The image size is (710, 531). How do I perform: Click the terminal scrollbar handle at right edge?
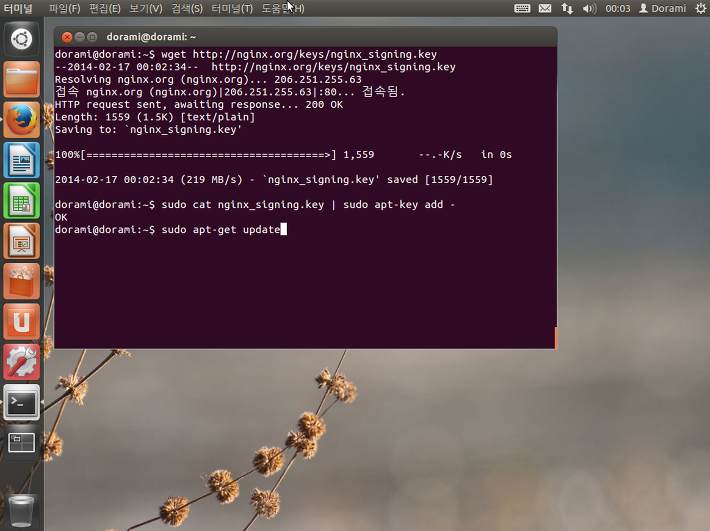click(555, 338)
